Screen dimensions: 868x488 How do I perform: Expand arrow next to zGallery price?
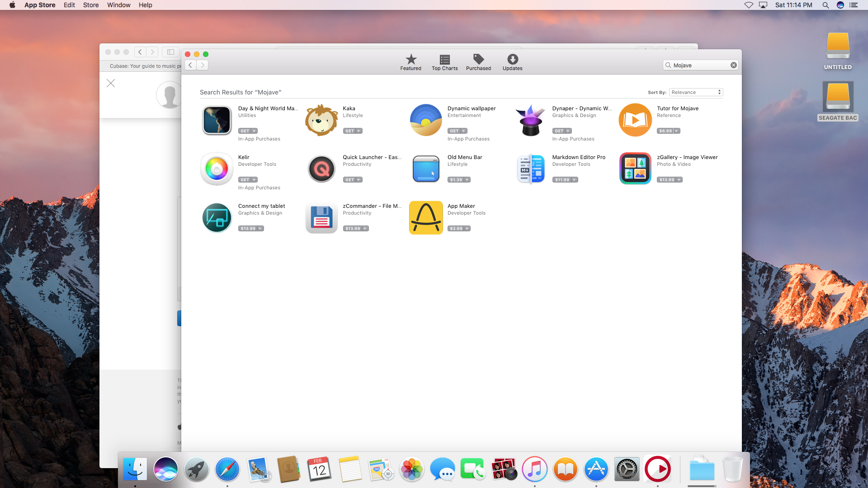pos(679,180)
